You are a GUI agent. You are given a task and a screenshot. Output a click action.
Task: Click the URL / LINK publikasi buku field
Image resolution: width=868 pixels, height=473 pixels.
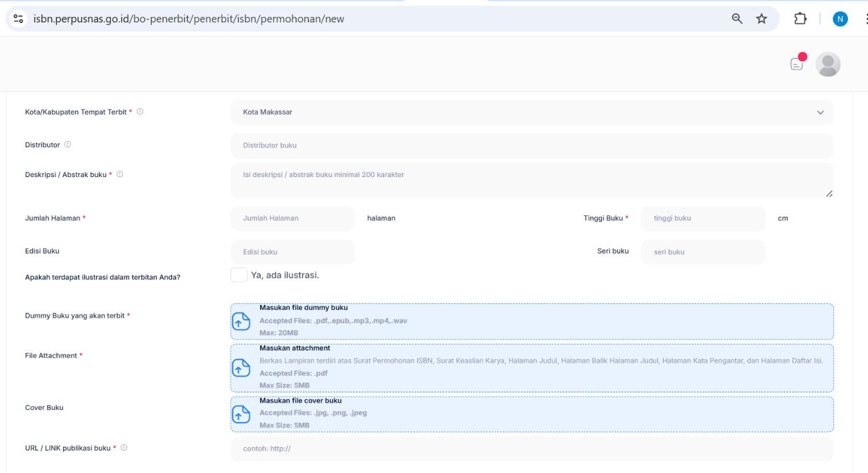point(531,449)
